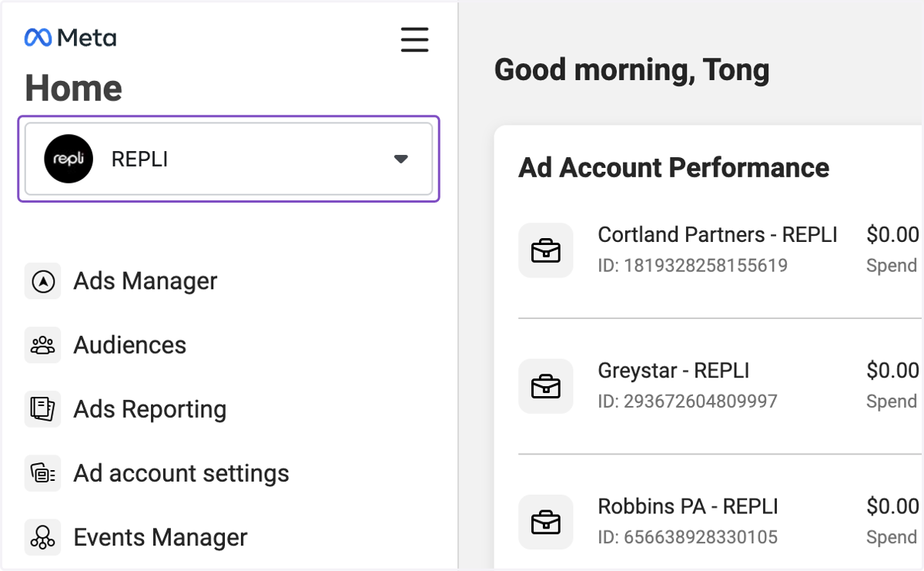
Task: Click the repli account avatar
Action: (69, 159)
